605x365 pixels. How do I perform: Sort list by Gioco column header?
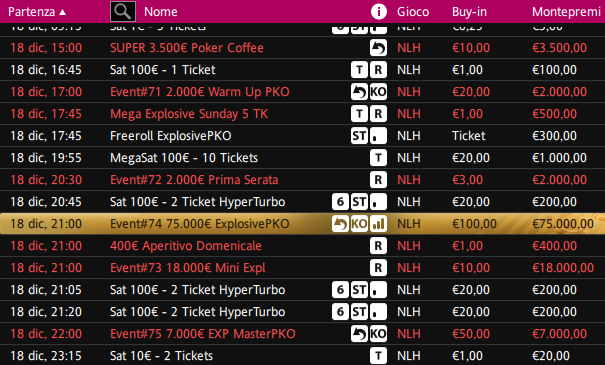point(413,12)
